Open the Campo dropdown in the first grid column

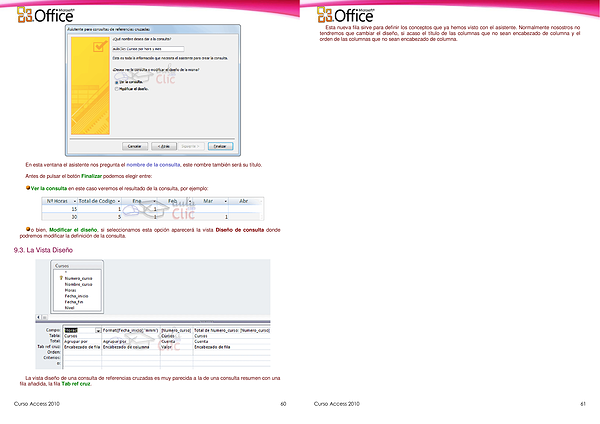pyautogui.click(x=96, y=328)
